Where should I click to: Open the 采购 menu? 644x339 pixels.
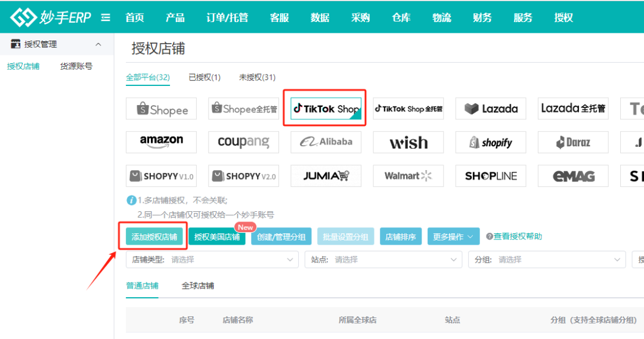click(x=361, y=18)
